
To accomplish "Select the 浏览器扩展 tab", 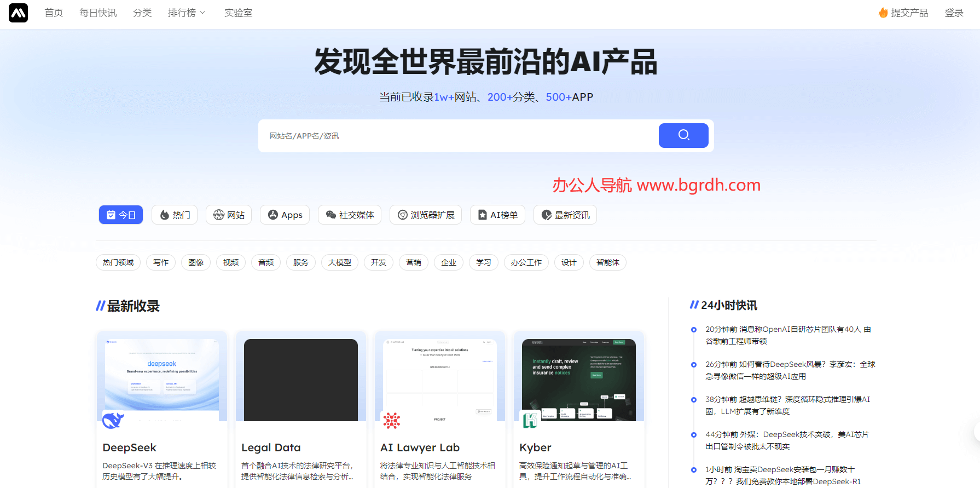I will click(x=426, y=215).
